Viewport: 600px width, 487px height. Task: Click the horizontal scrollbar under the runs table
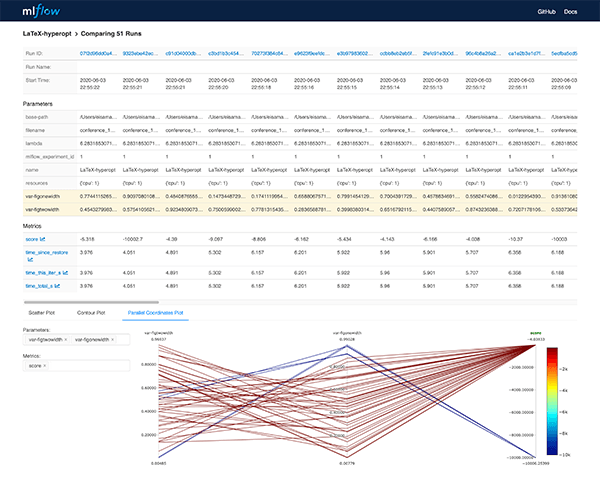(x=91, y=302)
